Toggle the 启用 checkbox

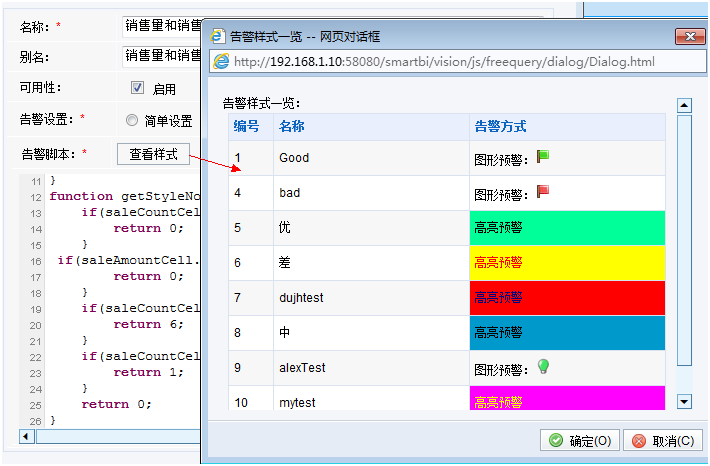[137, 87]
